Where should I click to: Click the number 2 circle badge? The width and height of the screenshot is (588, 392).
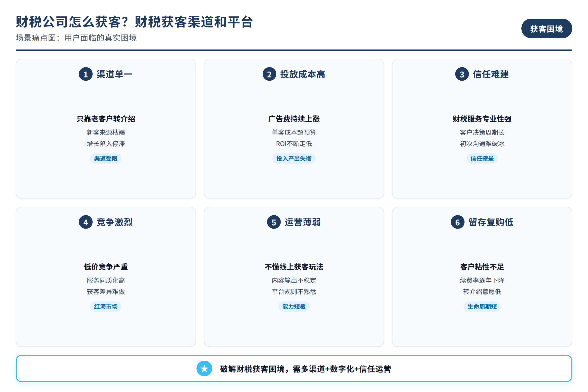click(269, 74)
